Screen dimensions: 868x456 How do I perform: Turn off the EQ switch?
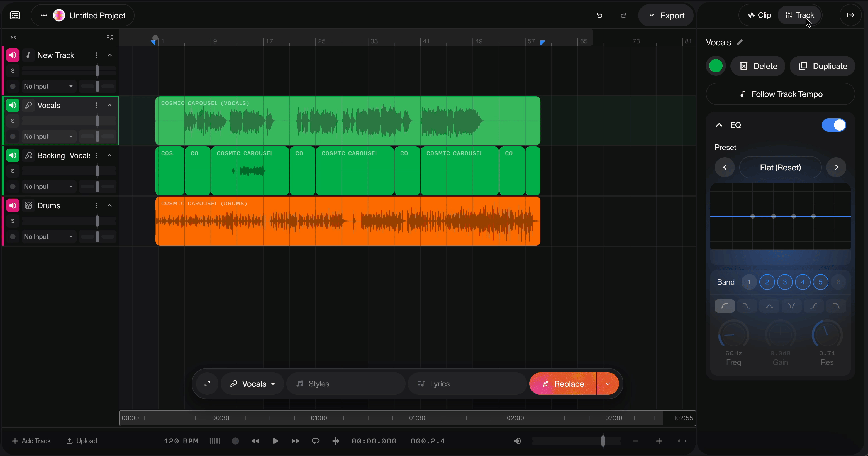click(x=834, y=125)
